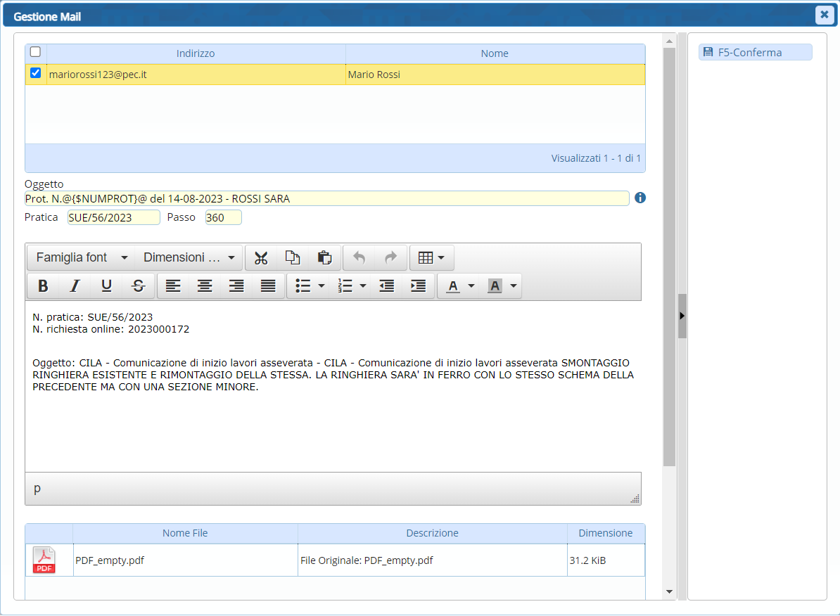Toggle the select-all checkbox in header
This screenshot has height=616, width=840.
(35, 52)
